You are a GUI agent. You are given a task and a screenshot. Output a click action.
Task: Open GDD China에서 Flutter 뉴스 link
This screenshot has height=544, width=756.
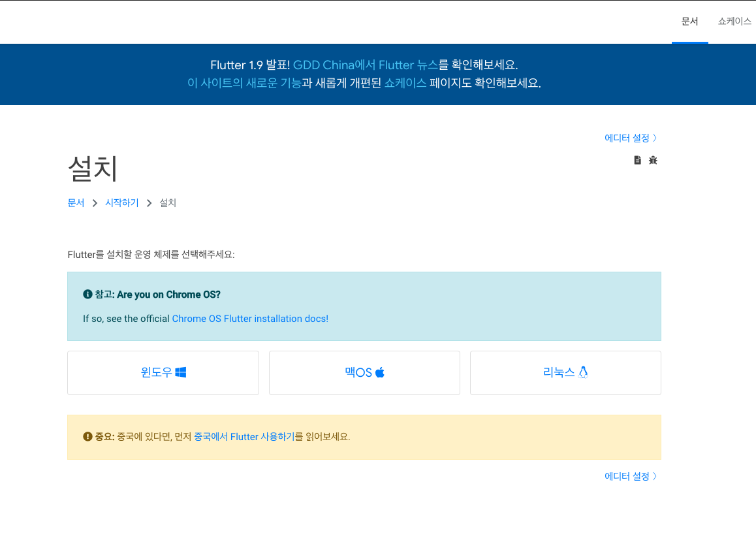[x=366, y=65]
